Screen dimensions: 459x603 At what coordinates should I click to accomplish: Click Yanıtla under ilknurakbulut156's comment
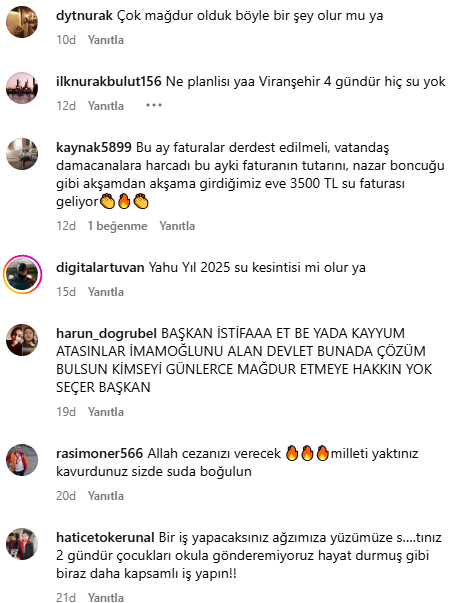pos(106,106)
